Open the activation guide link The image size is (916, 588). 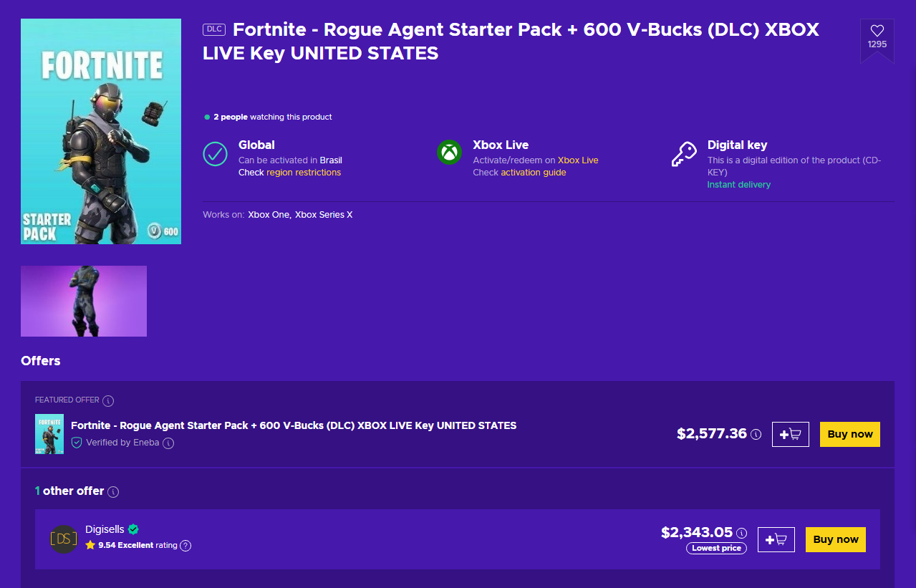pos(534,173)
